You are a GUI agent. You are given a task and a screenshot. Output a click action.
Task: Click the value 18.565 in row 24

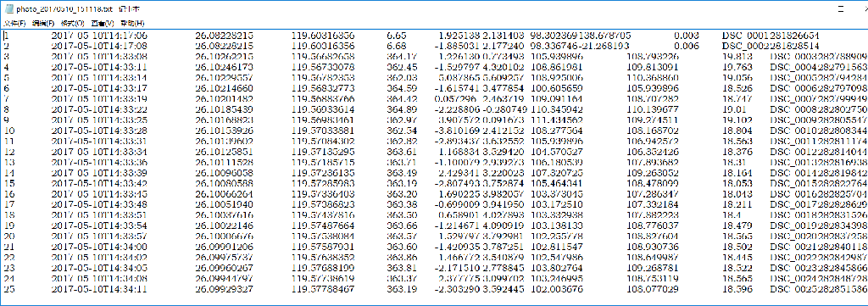tap(737, 280)
